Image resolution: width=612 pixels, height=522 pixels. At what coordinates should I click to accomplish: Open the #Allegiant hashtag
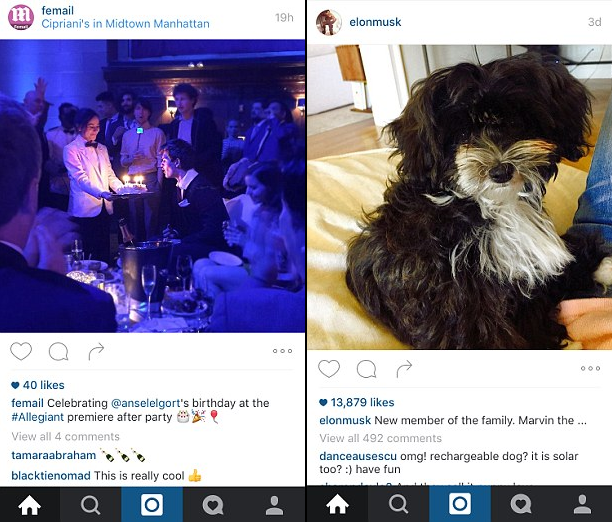[x=37, y=417]
